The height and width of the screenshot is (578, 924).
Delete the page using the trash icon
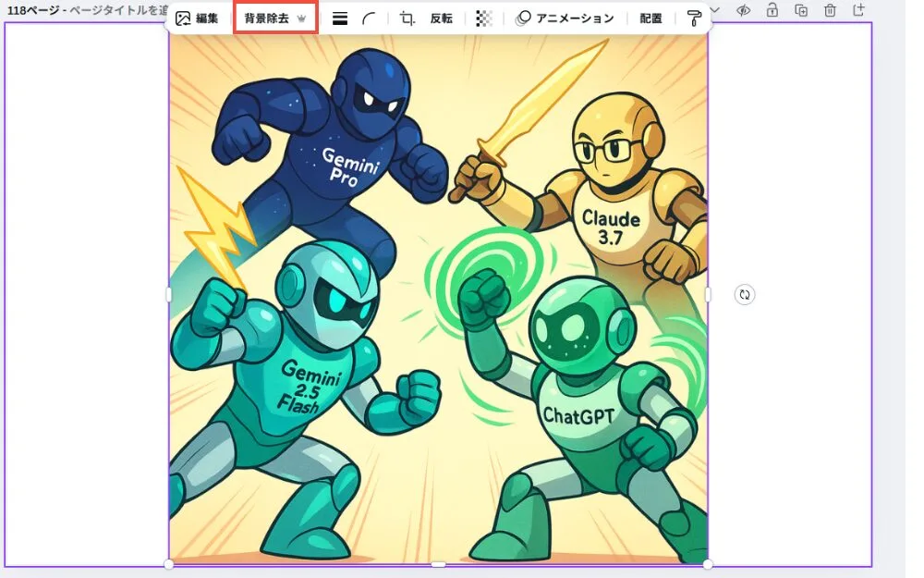click(830, 10)
